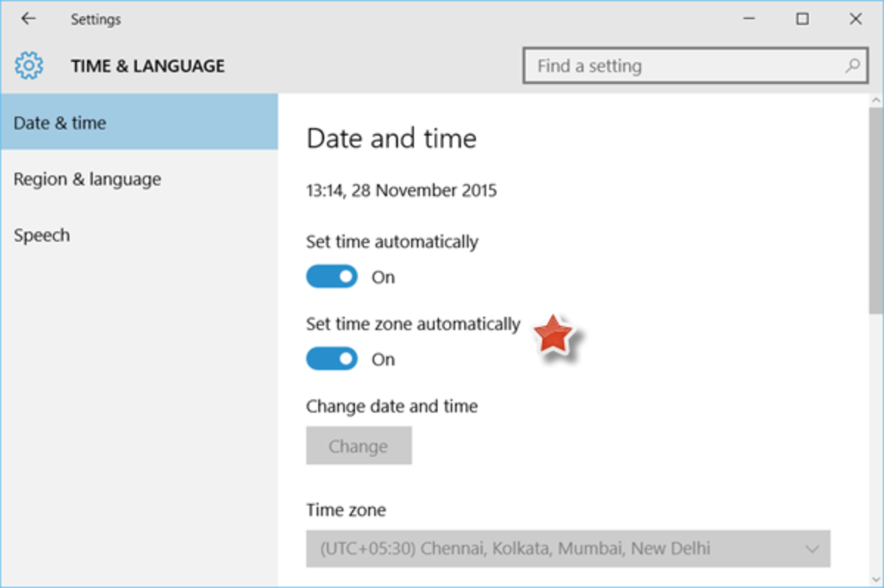Open the Speech settings page
The width and height of the screenshot is (884, 588).
42,236
